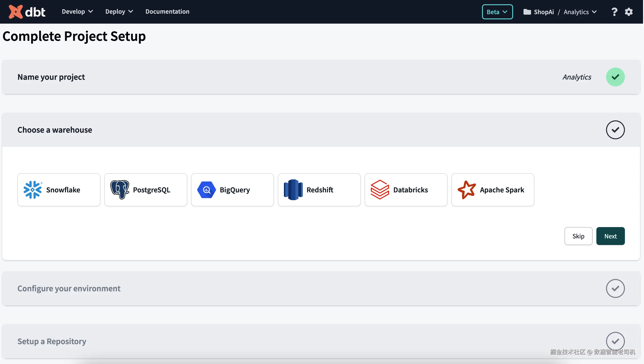The width and height of the screenshot is (644, 364).
Task: Click green checkmark for Name your project
Action: pos(615,77)
